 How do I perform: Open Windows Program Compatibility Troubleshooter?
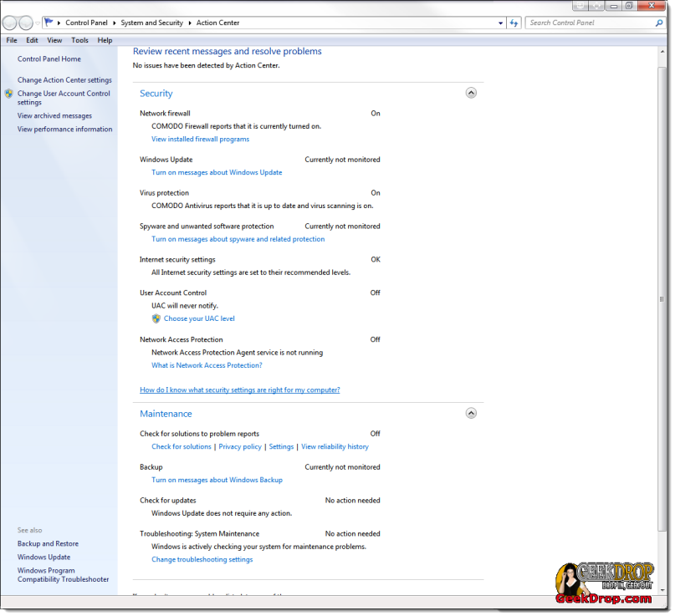(64, 575)
